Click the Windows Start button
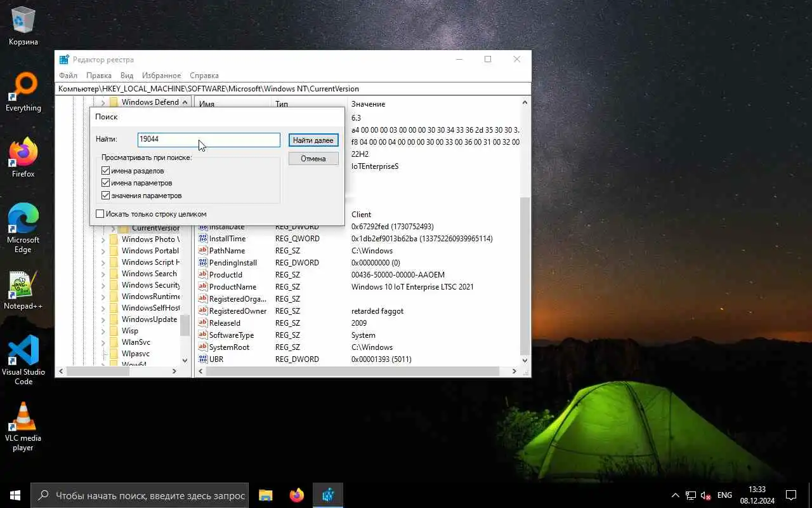812x508 pixels. pos(15,495)
